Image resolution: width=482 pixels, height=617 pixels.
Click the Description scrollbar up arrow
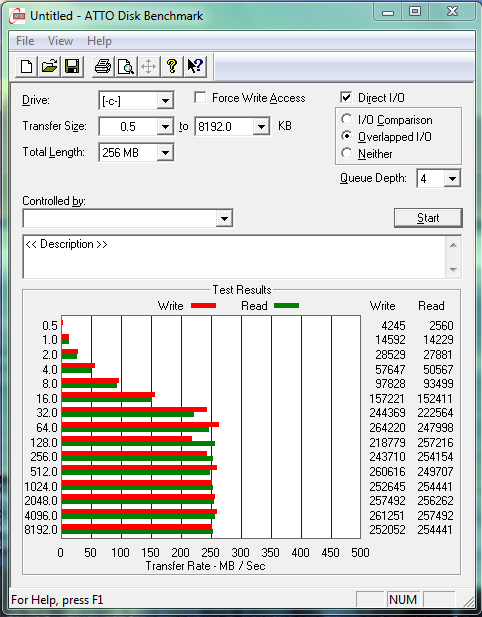click(453, 245)
